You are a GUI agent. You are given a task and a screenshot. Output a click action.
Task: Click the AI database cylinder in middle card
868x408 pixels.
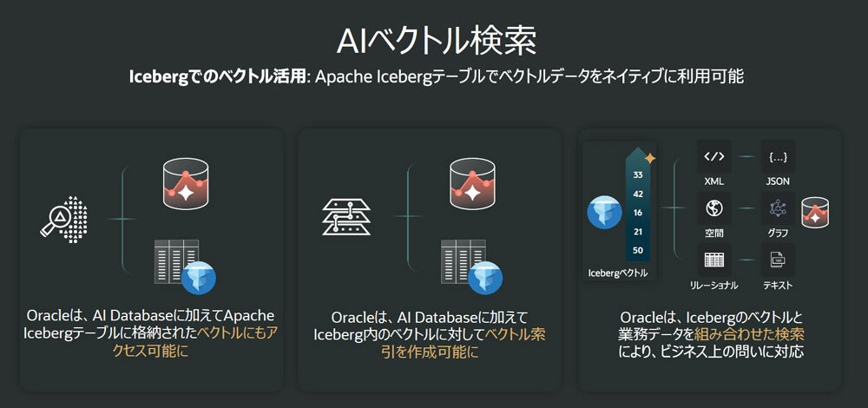[x=473, y=185]
